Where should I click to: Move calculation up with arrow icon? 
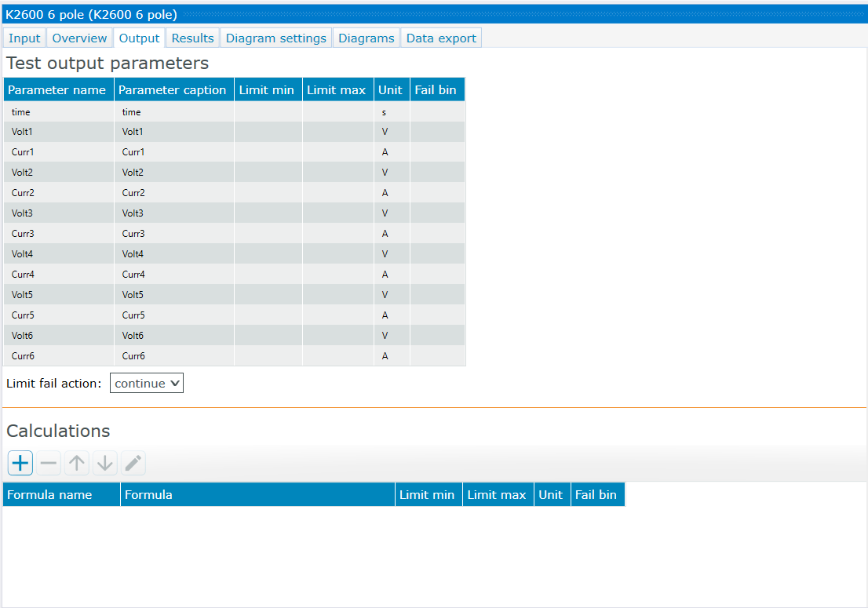pos(77,463)
